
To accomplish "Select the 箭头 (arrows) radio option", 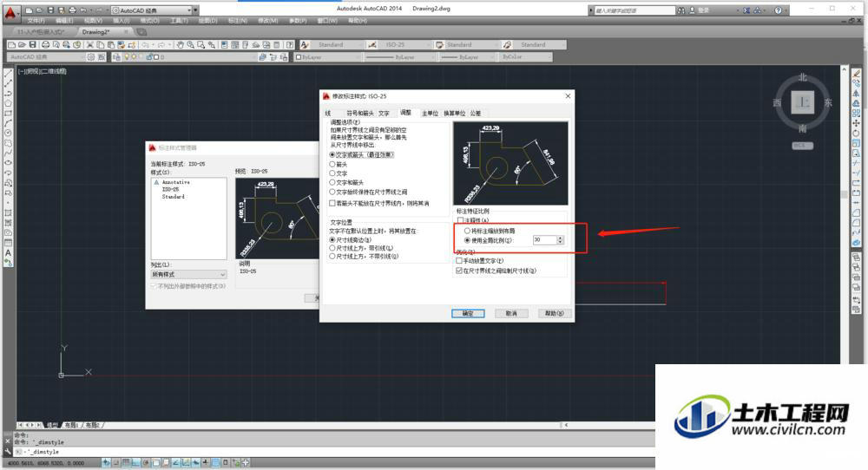I will coord(332,164).
